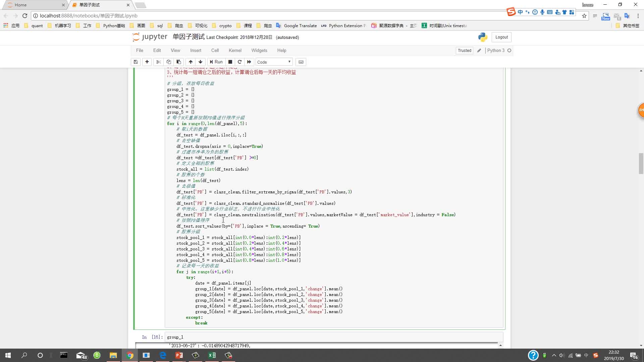Cut selected cells with scissors icon
This screenshot has width=644, height=362.
[x=159, y=62]
